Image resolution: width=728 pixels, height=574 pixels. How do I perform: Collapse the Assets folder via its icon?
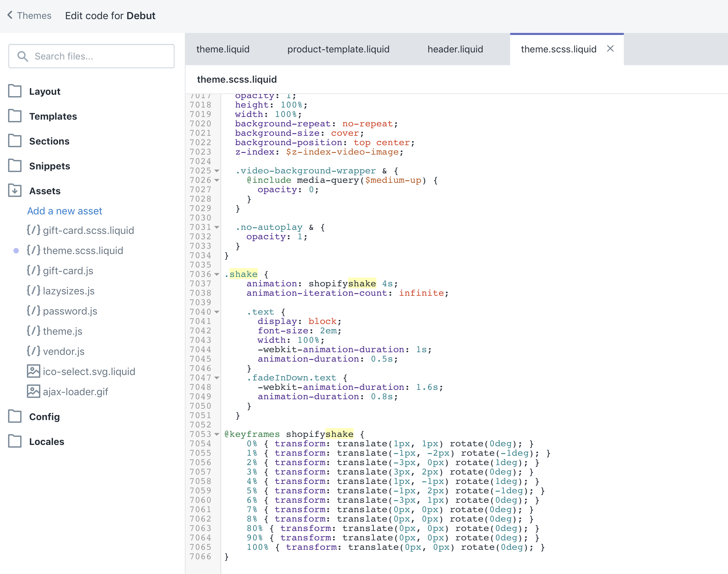tap(15, 191)
